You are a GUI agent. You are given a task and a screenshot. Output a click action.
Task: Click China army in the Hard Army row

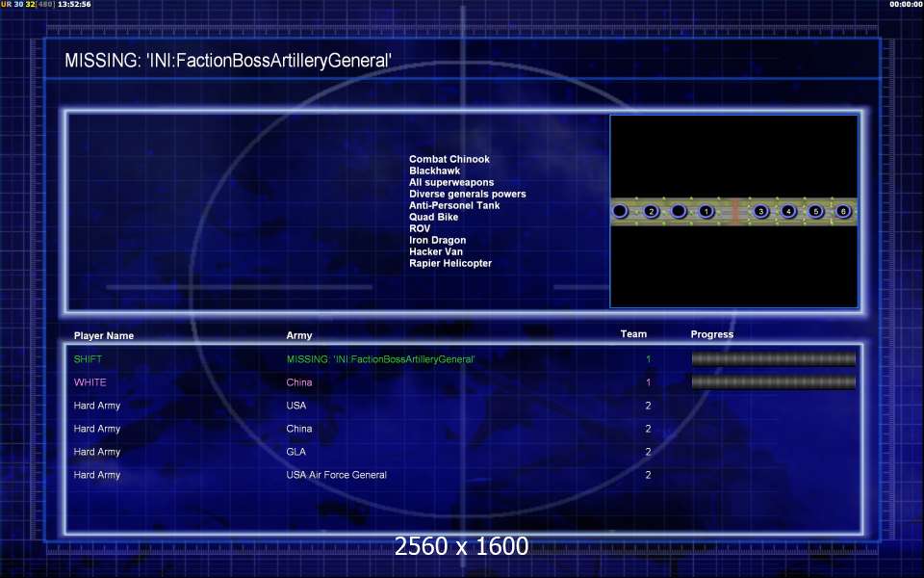click(x=299, y=429)
